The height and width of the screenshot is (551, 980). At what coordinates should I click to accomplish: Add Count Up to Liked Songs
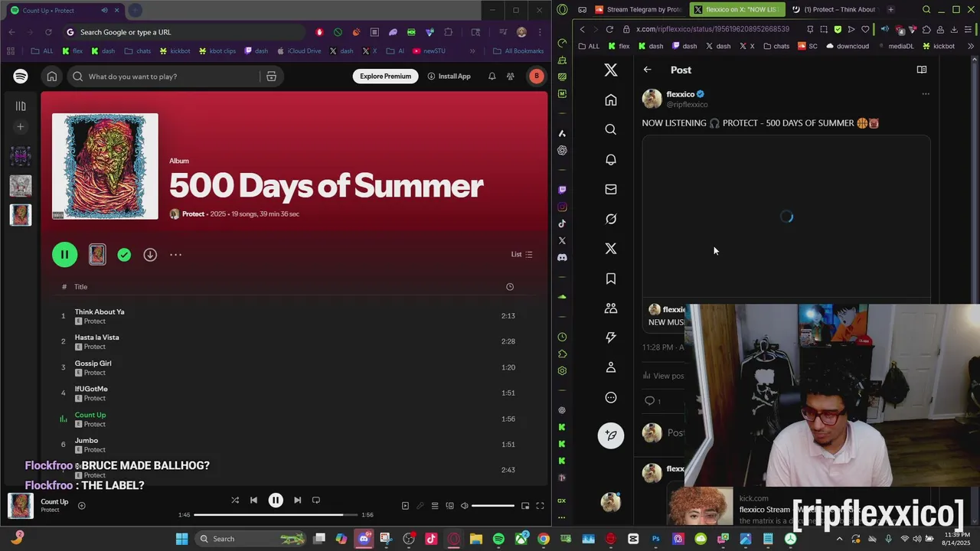81,505
